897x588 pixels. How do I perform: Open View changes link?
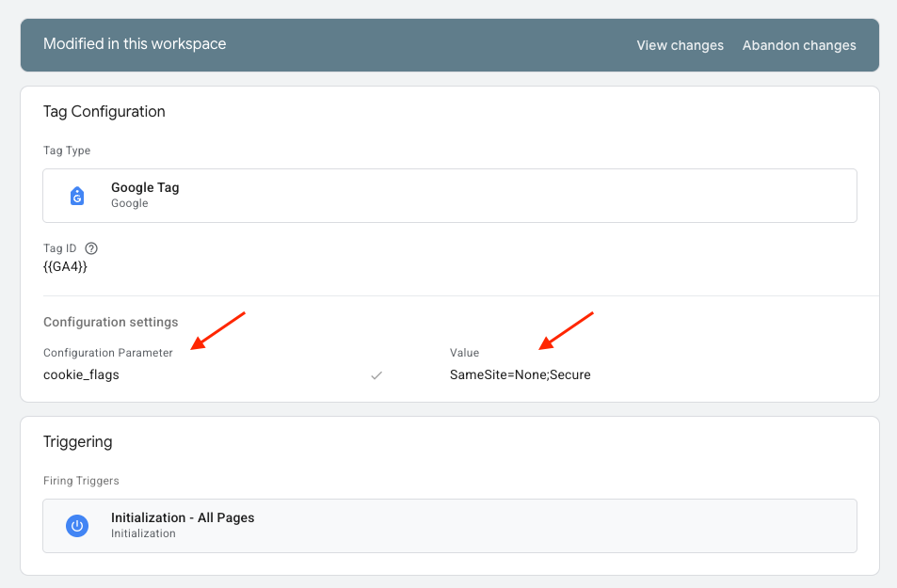[681, 45]
